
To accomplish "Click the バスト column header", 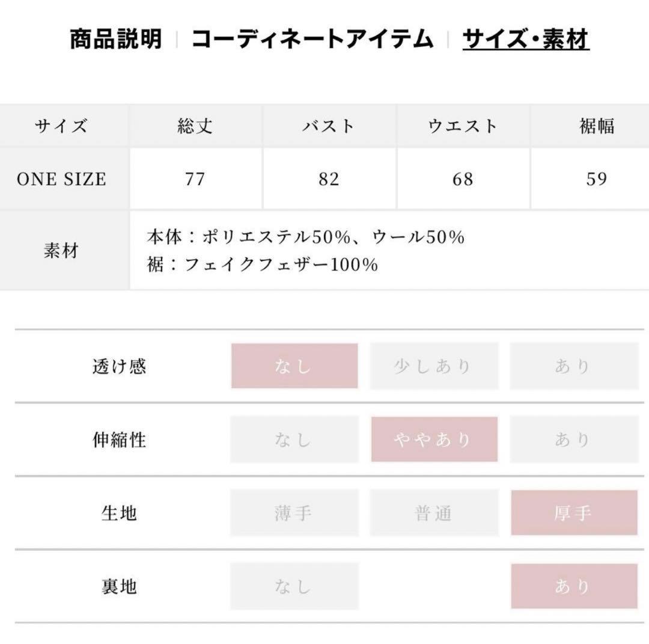I will 329,126.
